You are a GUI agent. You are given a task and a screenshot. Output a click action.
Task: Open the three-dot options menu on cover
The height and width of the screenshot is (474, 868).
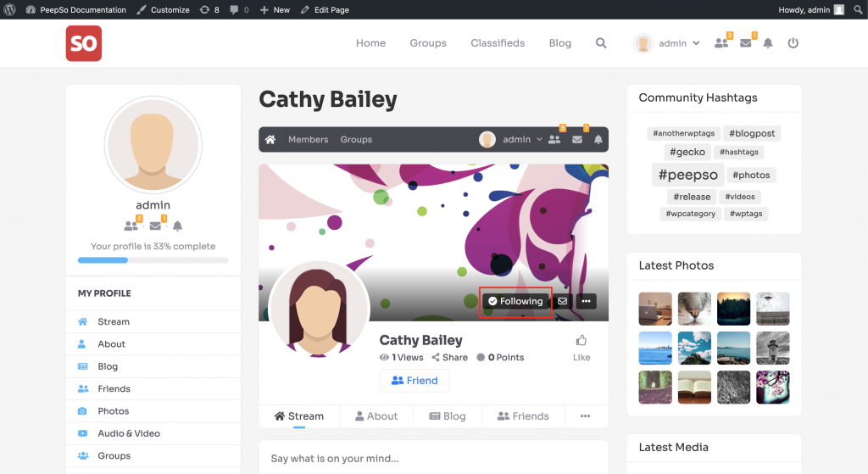[x=586, y=301]
